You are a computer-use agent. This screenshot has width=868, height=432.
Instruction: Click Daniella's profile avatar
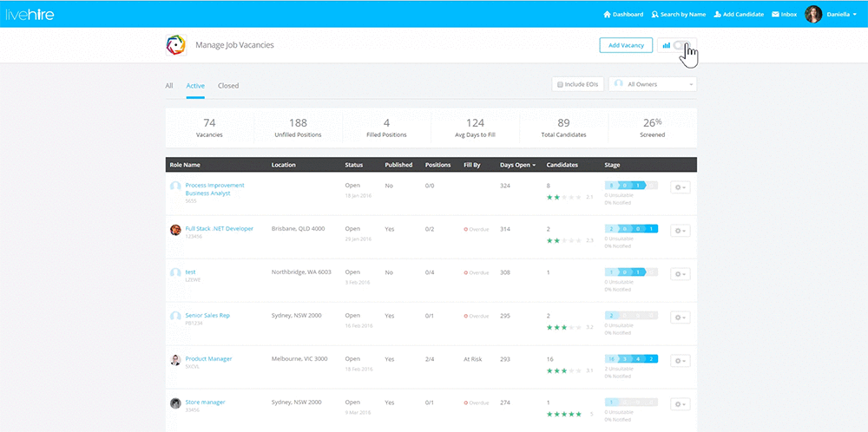coord(813,14)
